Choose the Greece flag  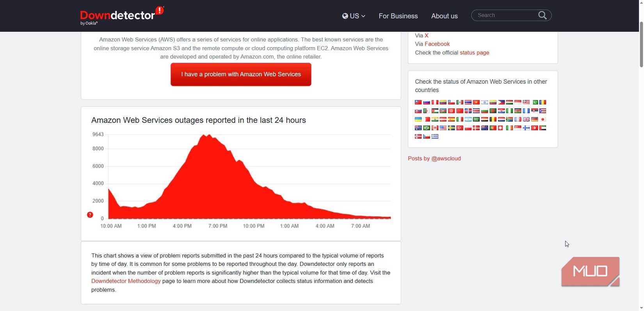coord(435,136)
